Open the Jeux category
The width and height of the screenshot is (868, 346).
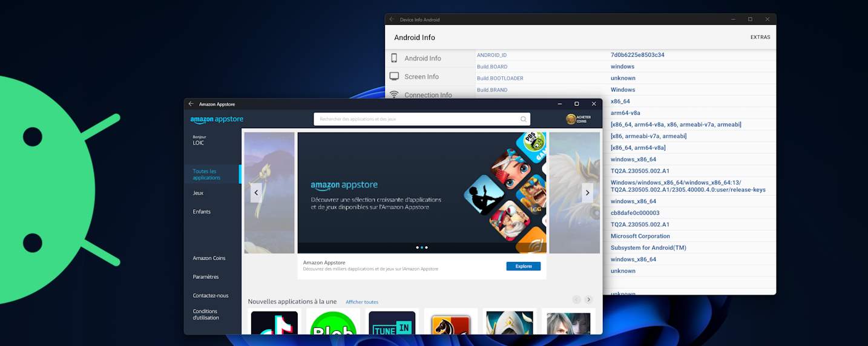point(198,193)
